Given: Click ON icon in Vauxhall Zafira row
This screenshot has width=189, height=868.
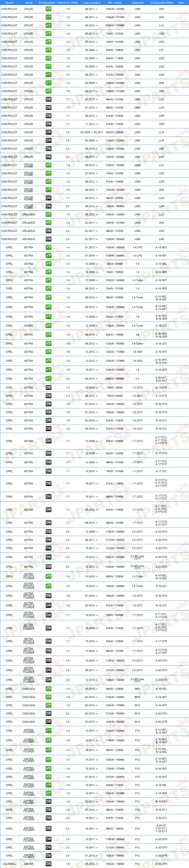Looking at the screenshot, I should tap(49, 864).
